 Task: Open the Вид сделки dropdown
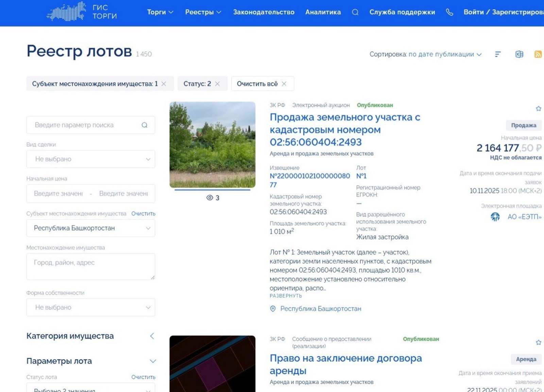(90, 159)
